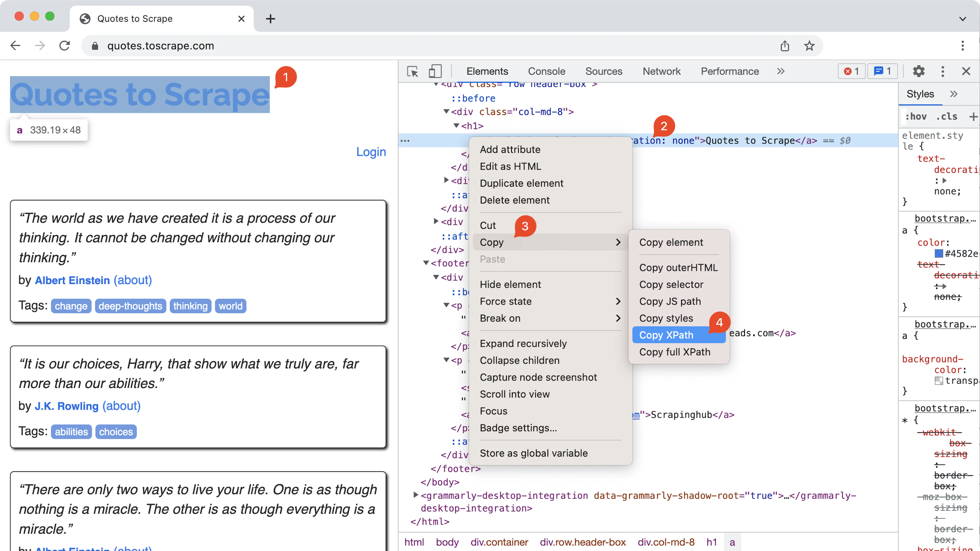
Task: View site info lock icon
Action: [x=95, y=46]
